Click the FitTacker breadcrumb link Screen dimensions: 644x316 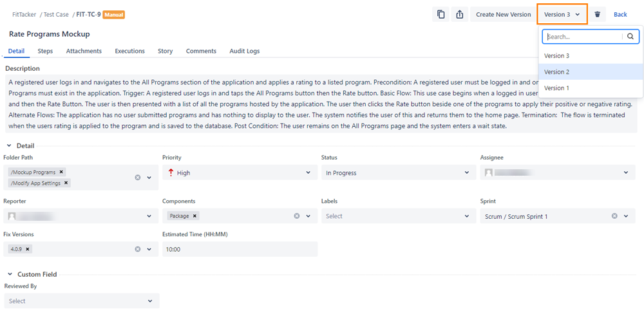pos(23,14)
